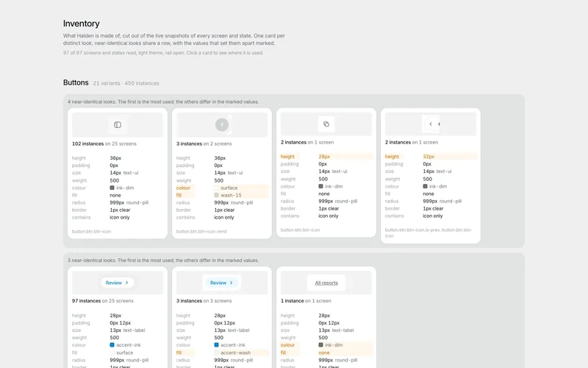Viewport: 588px width, 368px height.
Task: Click the previous chevron icon preview
Action: [x=431, y=124]
